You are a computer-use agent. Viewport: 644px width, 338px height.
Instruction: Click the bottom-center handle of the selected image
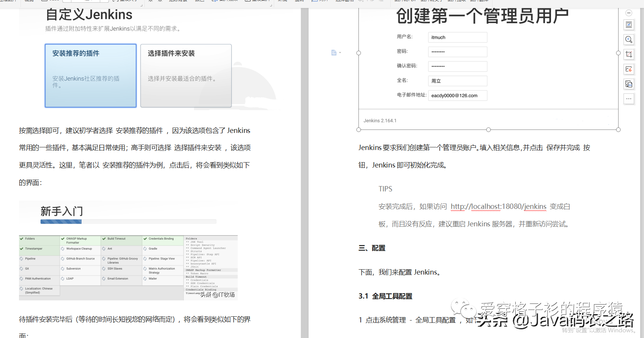pos(488,130)
